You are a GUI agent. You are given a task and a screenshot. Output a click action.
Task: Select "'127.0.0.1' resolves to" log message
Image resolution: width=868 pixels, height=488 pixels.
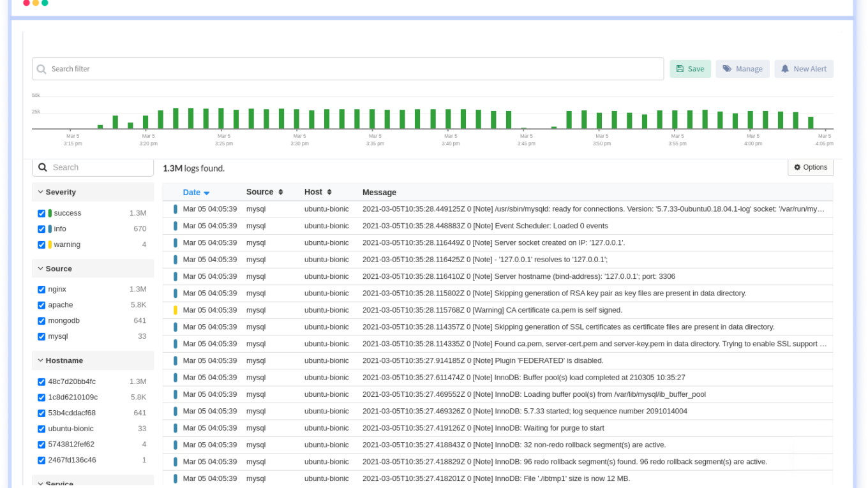[x=485, y=260]
